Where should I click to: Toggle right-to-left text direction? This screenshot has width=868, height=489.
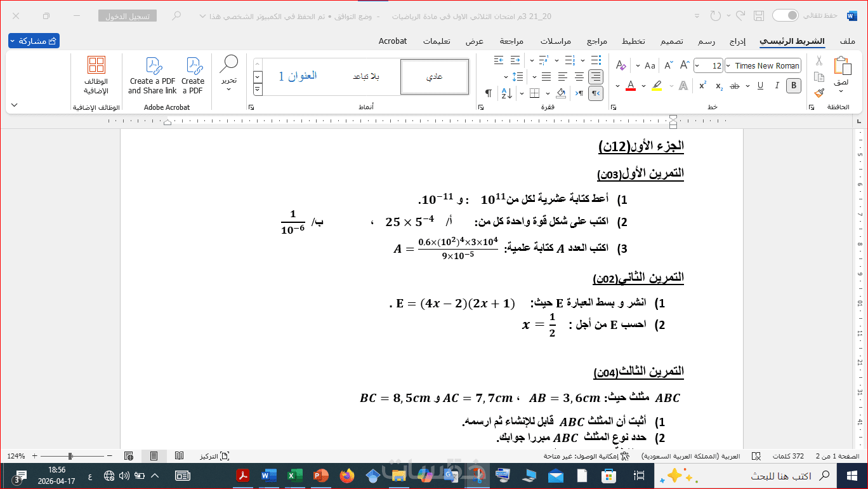[596, 93]
